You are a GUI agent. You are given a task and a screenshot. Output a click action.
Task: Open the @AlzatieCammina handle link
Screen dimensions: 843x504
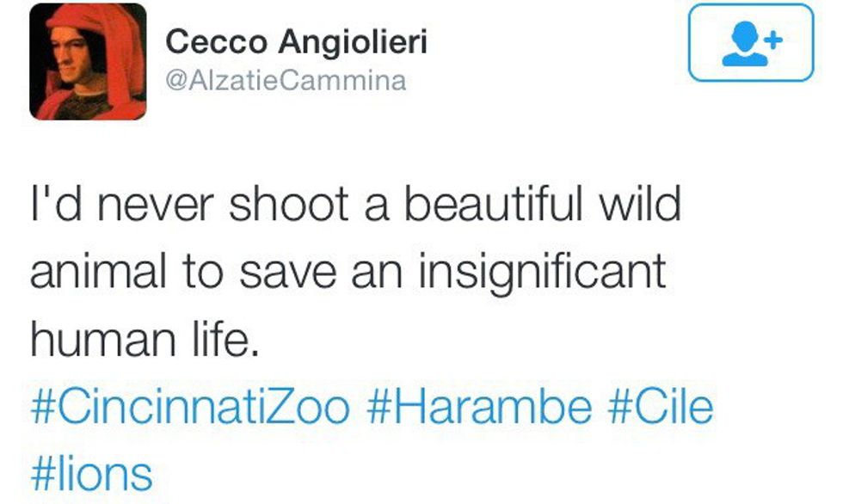tap(285, 81)
